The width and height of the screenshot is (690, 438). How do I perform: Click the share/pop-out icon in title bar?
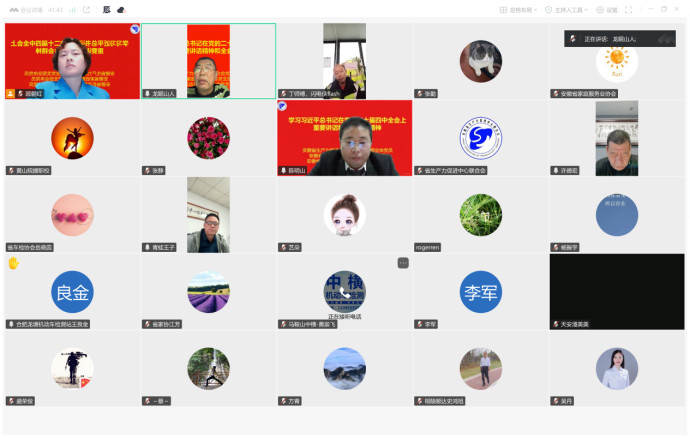tap(86, 9)
